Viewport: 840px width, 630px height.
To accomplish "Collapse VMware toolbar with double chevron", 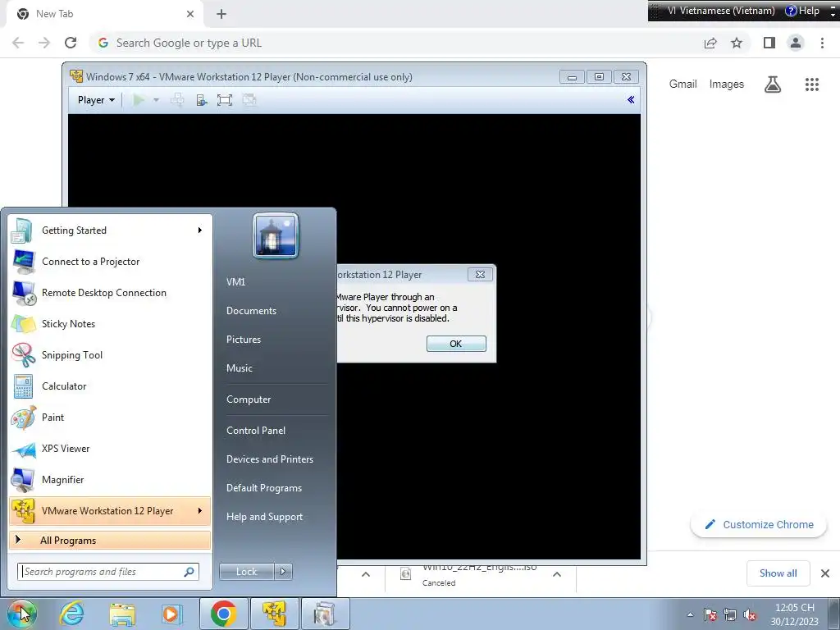I will pos(631,99).
